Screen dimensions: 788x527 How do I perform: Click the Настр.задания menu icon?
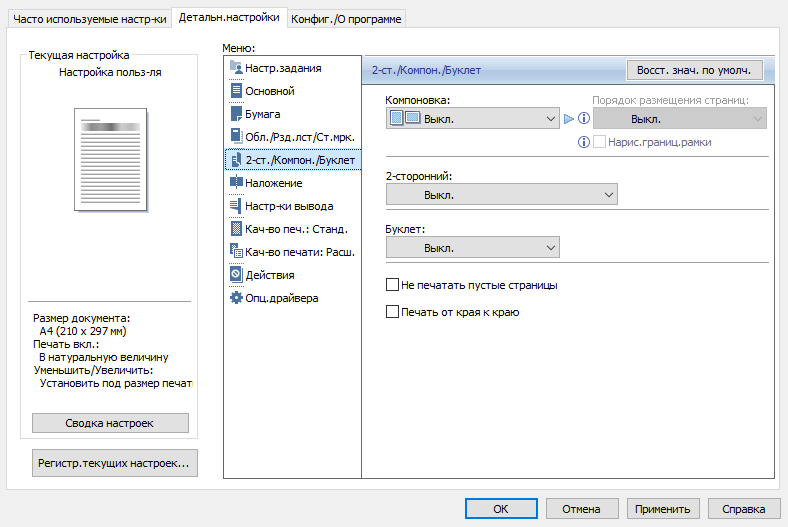(x=236, y=68)
